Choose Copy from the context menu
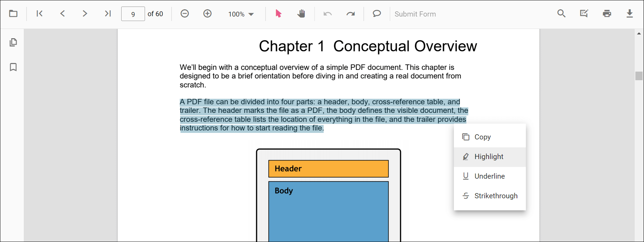 point(490,137)
